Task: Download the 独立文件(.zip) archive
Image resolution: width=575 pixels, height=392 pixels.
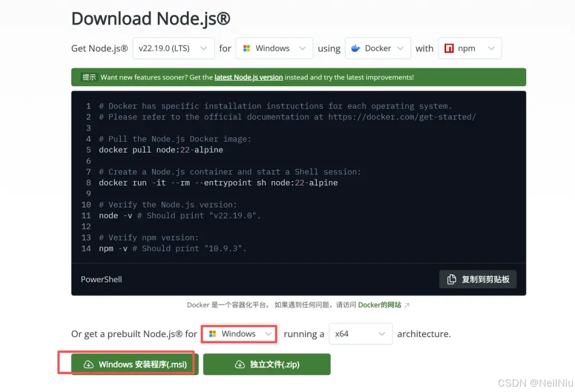Action: 267,364
